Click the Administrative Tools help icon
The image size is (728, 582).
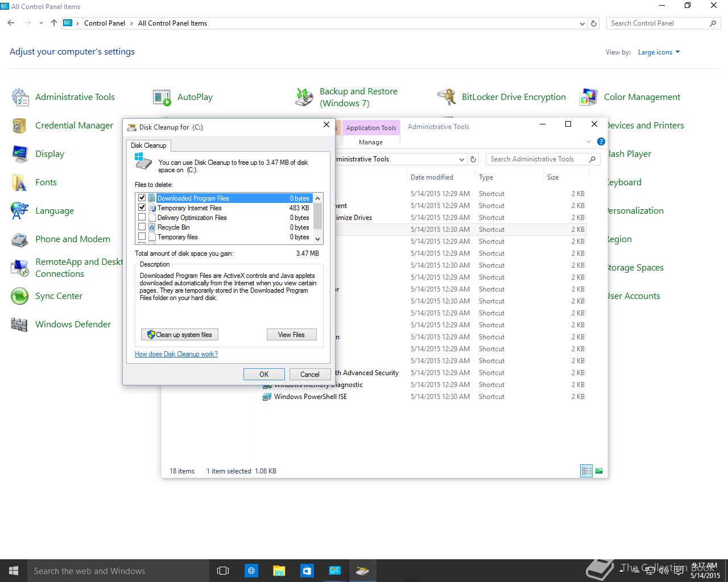coord(601,142)
